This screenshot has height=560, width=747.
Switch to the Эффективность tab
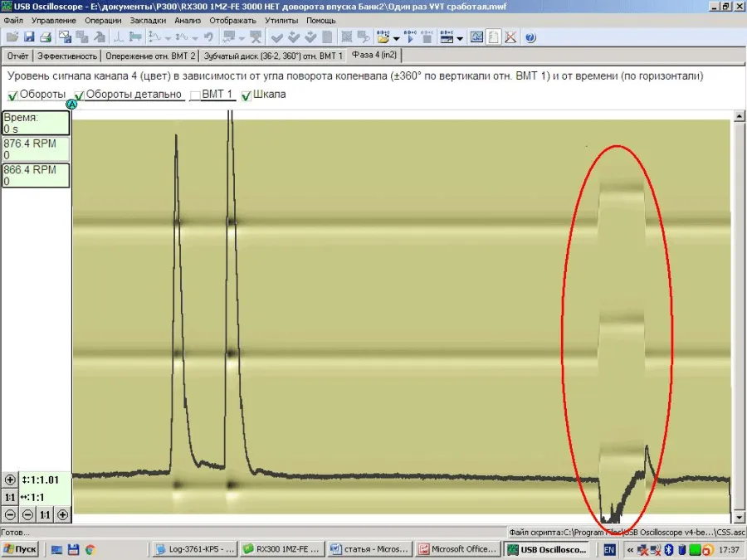67,56
